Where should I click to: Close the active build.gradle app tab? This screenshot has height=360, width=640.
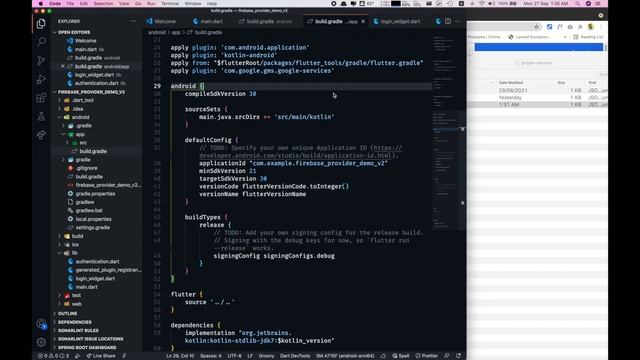click(x=363, y=21)
